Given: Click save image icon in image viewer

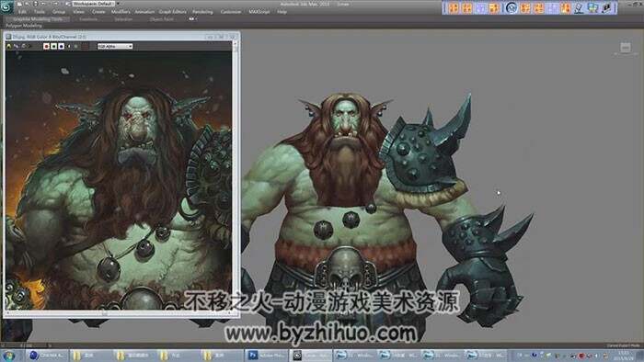Looking at the screenshot, I should point(9,46).
